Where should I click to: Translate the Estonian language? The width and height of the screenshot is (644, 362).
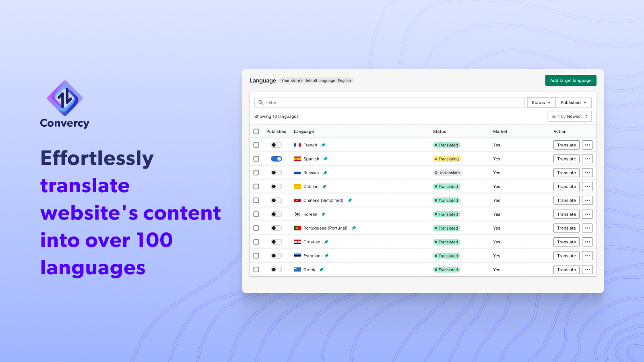(x=566, y=256)
